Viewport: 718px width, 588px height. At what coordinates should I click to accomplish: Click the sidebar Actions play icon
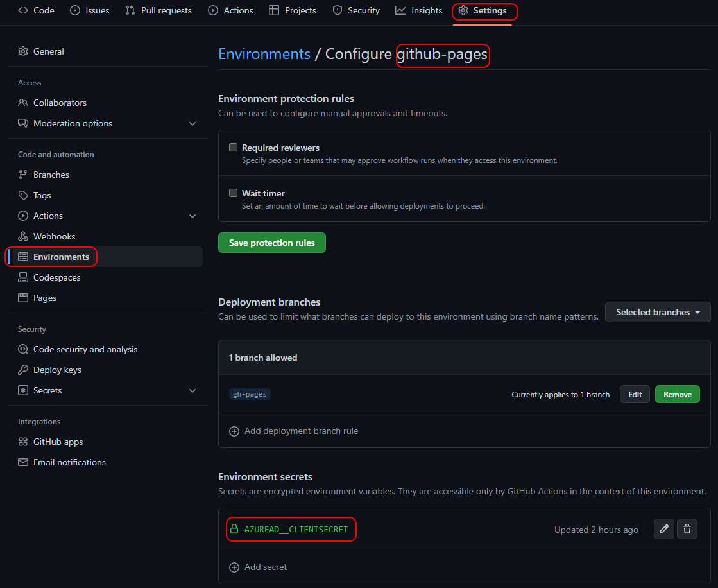pyautogui.click(x=23, y=216)
